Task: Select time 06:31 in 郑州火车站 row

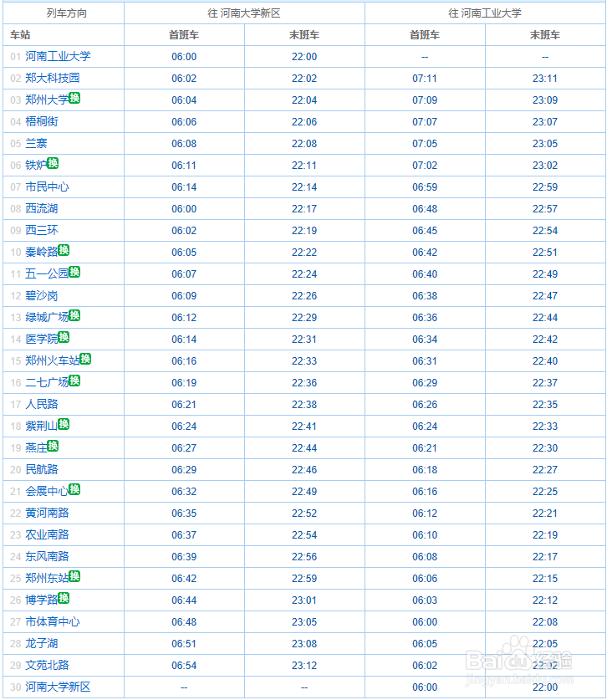Action: click(x=425, y=361)
